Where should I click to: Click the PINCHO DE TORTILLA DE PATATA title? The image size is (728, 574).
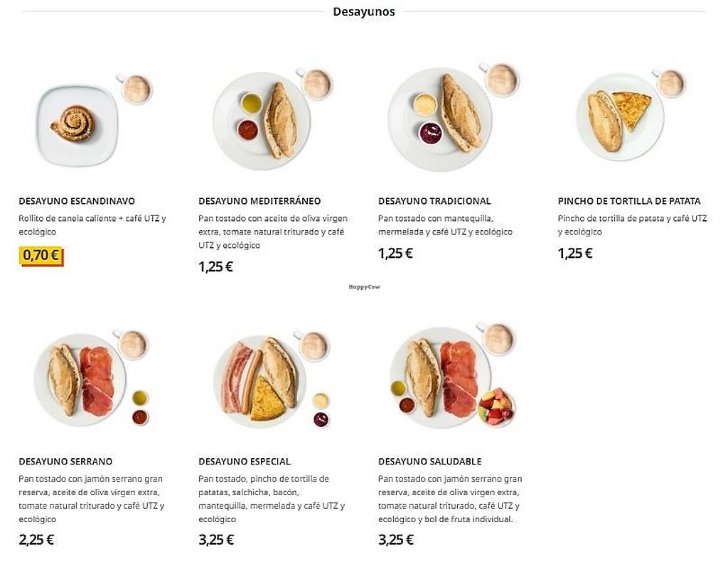pyautogui.click(x=629, y=201)
